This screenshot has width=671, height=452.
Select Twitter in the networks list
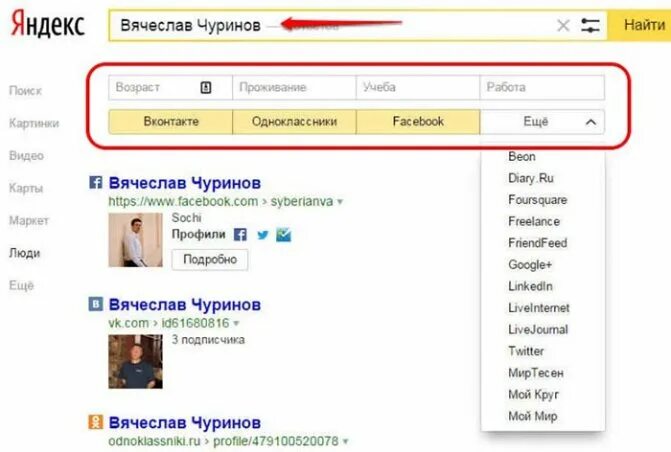click(526, 351)
